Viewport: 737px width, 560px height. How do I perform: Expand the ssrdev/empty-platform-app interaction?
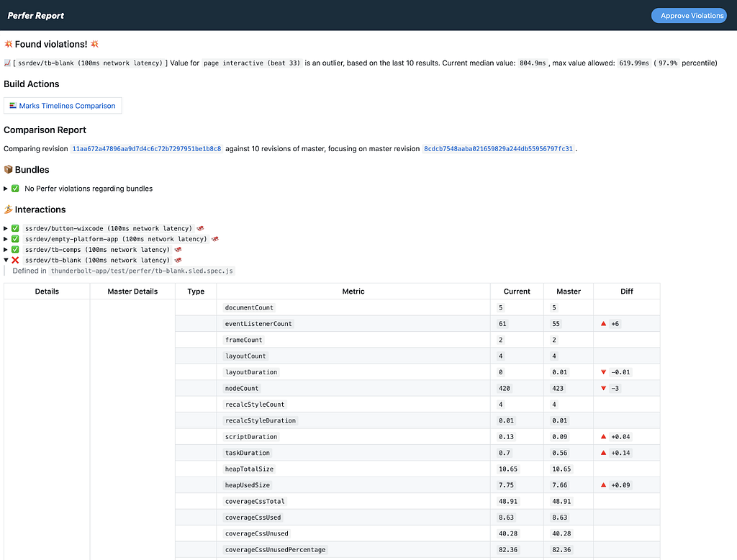[6, 239]
